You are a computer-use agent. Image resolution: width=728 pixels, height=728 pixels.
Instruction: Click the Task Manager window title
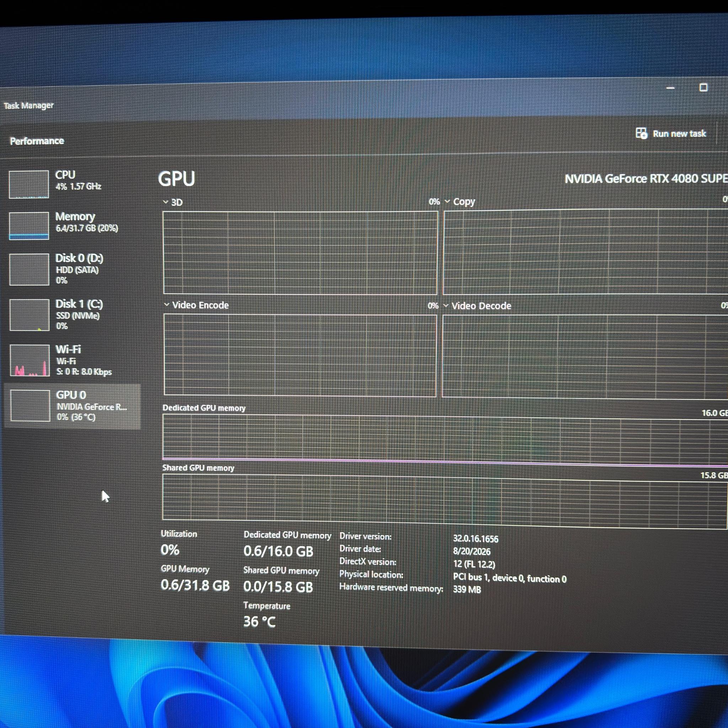click(29, 106)
